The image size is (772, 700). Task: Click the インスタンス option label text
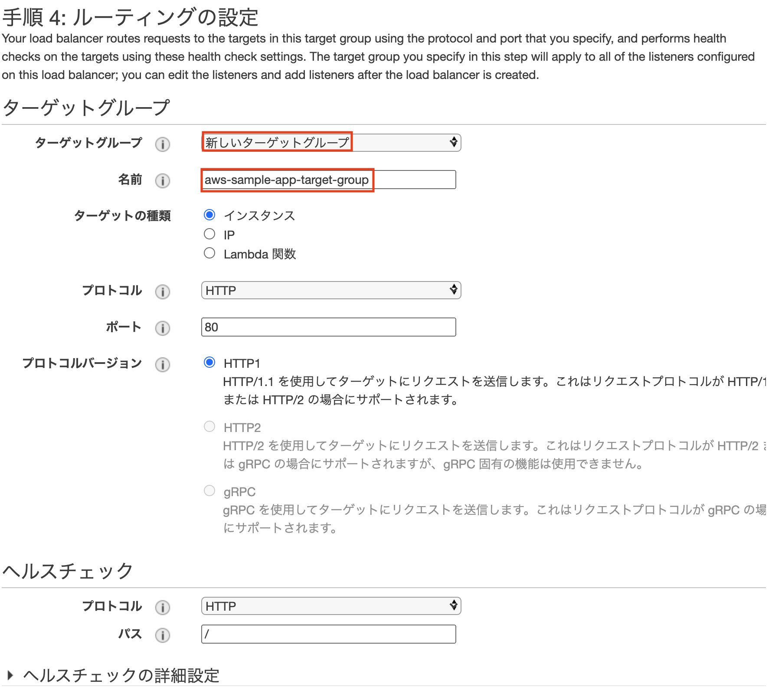point(259,216)
